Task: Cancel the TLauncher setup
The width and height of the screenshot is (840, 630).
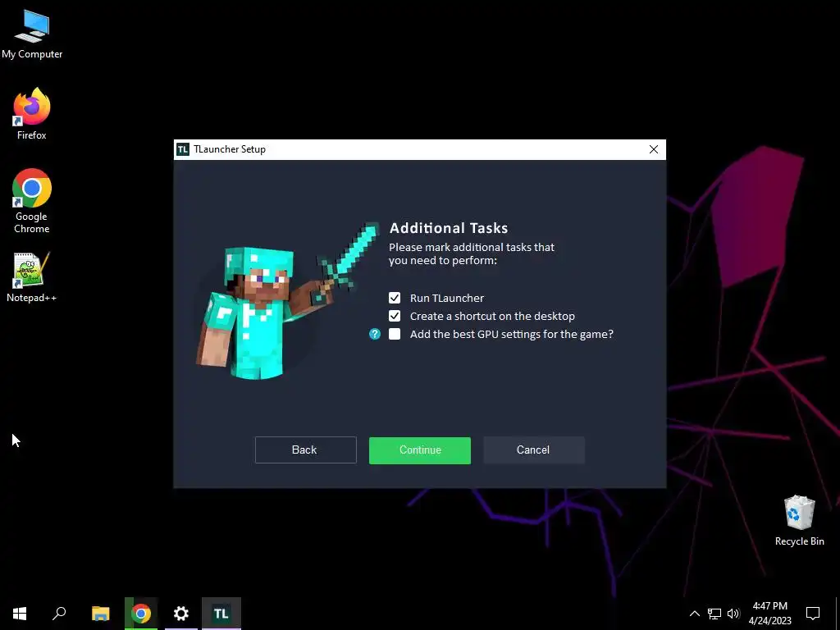Action: 533,450
